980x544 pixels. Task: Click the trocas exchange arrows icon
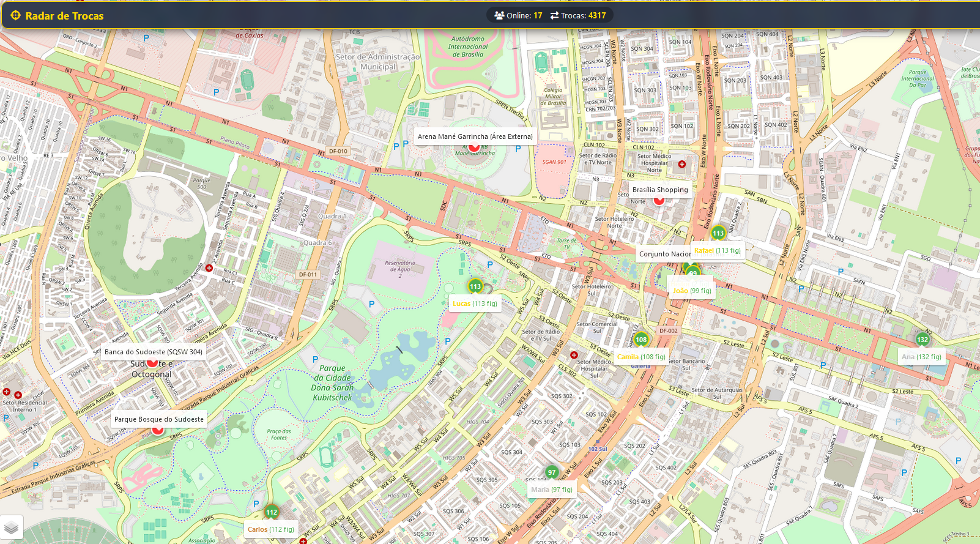554,15
